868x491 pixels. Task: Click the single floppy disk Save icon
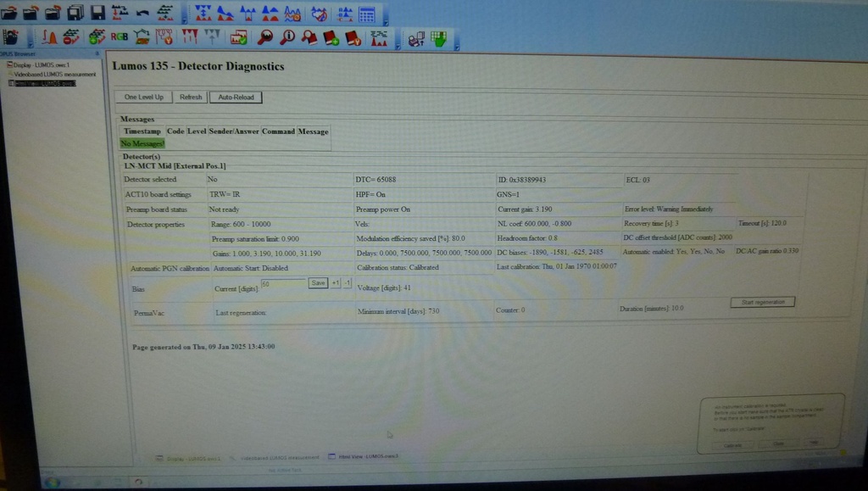point(98,12)
